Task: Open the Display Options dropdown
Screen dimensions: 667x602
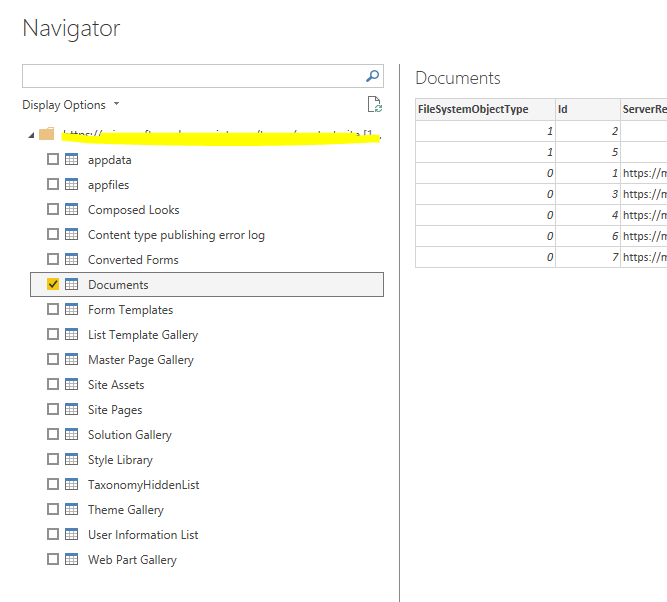Action: [71, 105]
